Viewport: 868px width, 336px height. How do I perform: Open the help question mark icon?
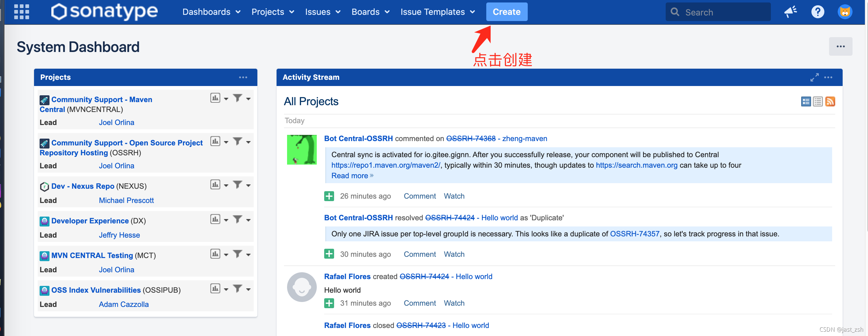click(818, 12)
